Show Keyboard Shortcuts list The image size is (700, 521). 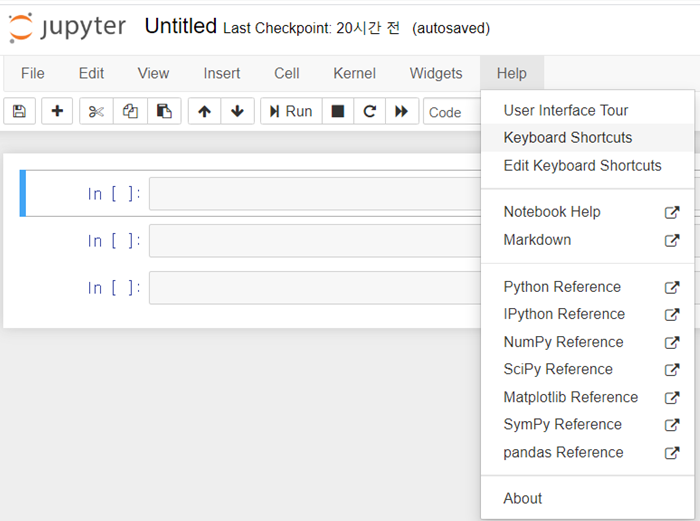[588, 138]
